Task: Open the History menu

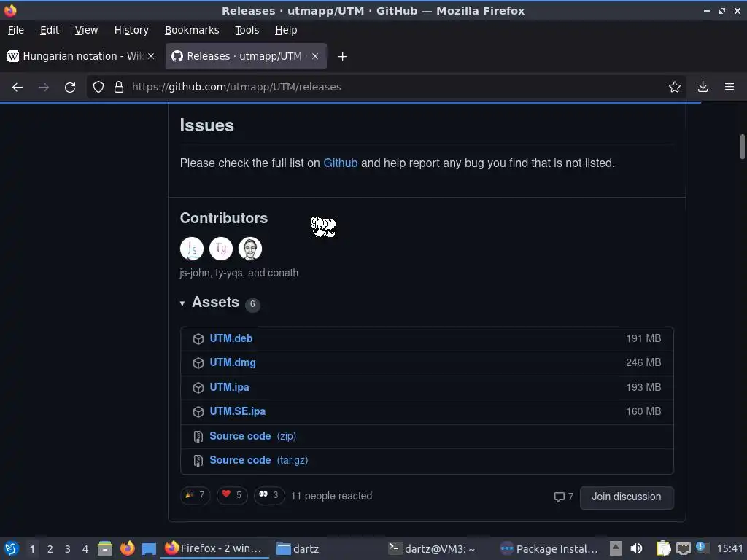Action: (x=131, y=30)
